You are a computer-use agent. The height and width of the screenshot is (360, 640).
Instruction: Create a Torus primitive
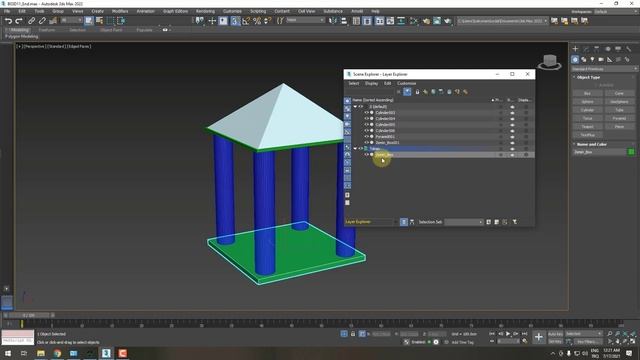[x=587, y=118]
